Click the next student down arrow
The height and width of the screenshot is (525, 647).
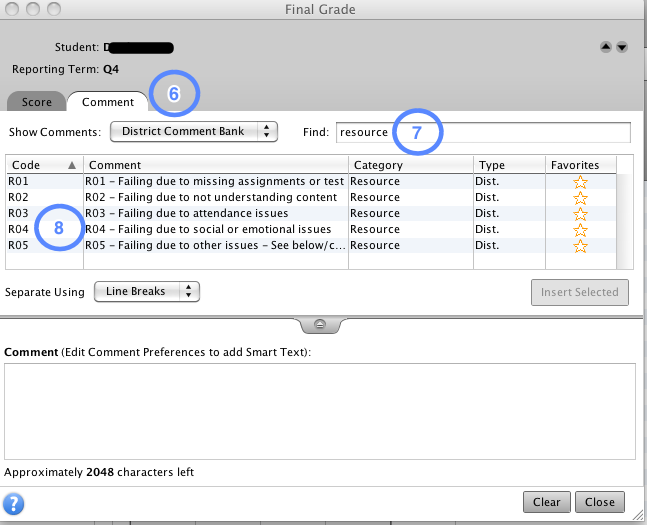coord(621,47)
